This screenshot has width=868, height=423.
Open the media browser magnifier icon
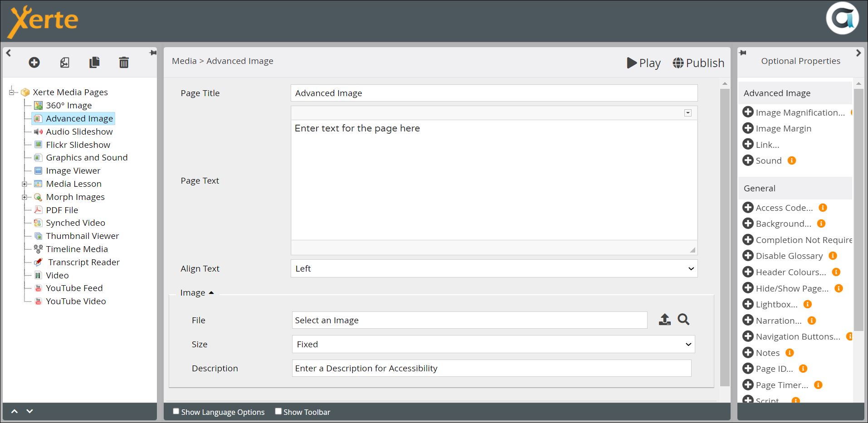click(683, 320)
